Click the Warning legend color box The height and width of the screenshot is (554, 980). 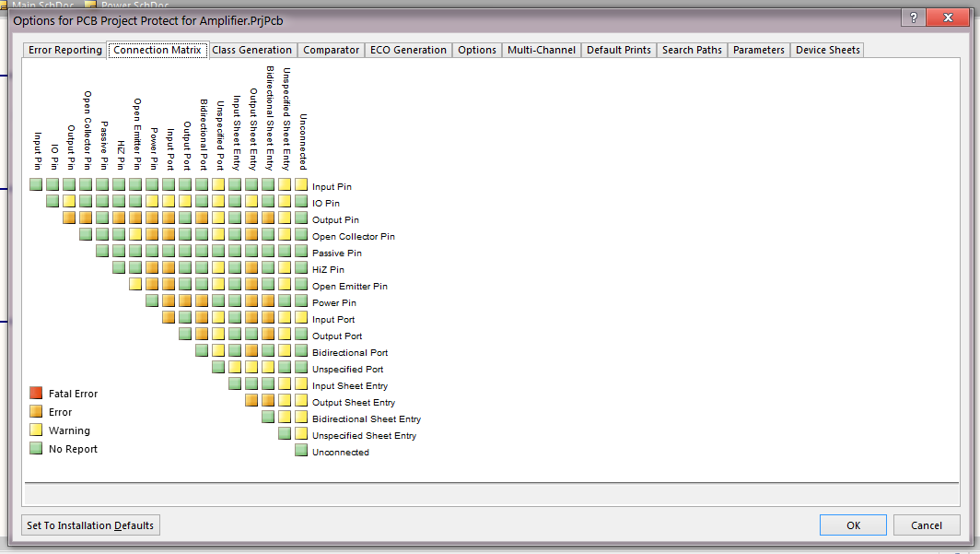coord(36,430)
